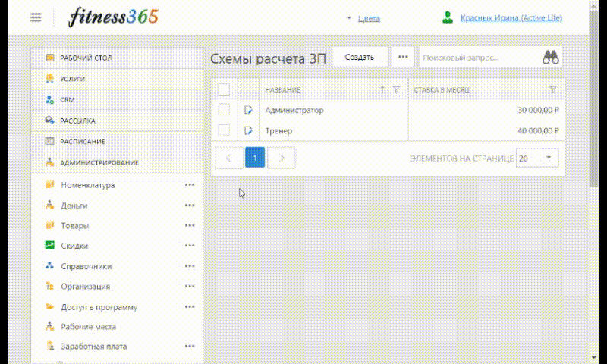Open the Рабочий стол menu section
Screen dimensions: 607x364
118,58
